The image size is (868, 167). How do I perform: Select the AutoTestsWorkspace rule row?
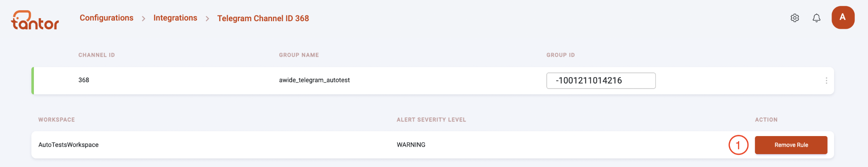pyautogui.click(x=433, y=145)
